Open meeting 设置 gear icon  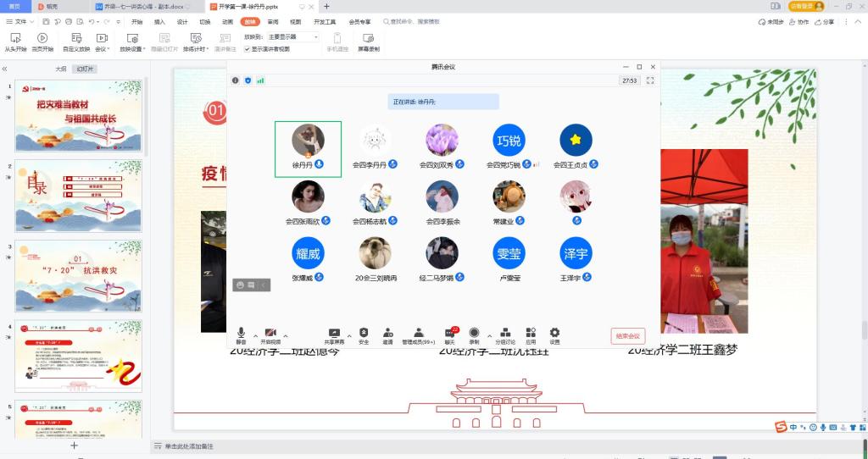click(554, 333)
